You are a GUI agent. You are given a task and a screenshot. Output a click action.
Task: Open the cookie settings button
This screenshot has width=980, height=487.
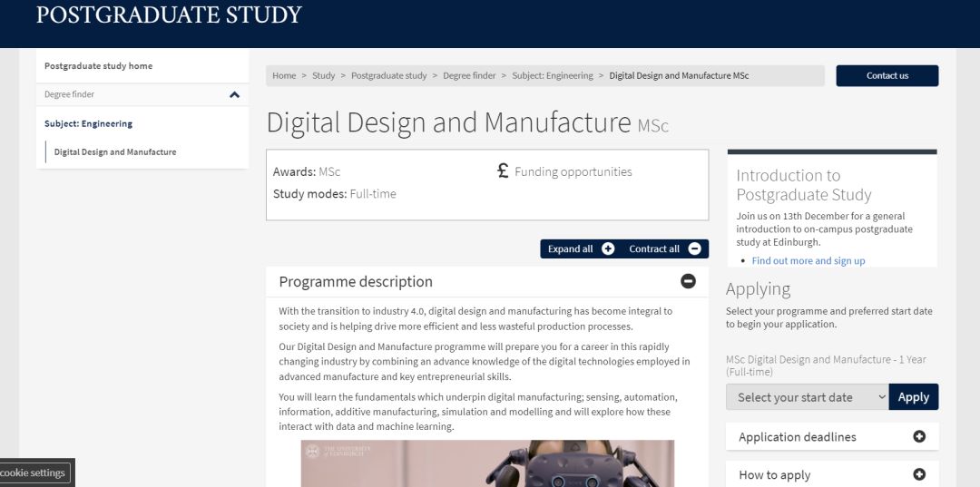34,472
